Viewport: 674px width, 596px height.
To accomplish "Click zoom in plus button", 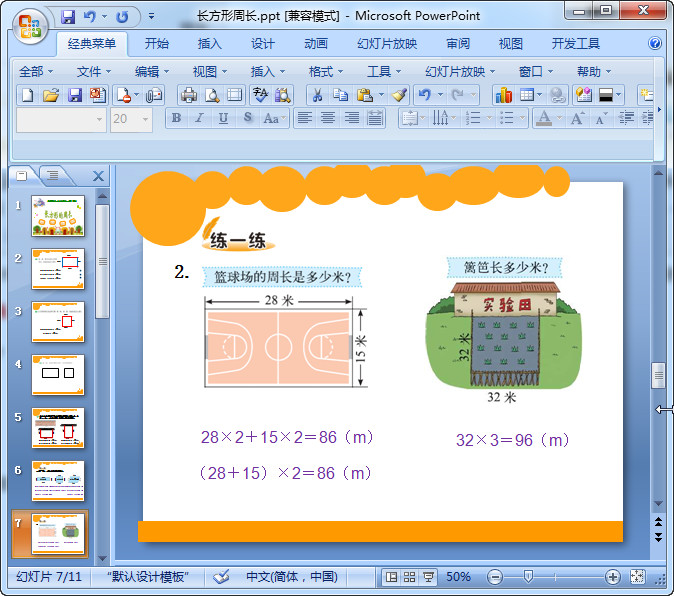I will pos(612,577).
